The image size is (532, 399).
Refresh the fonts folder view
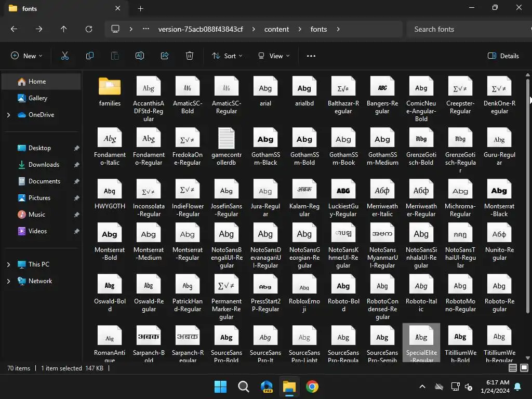[x=89, y=29]
